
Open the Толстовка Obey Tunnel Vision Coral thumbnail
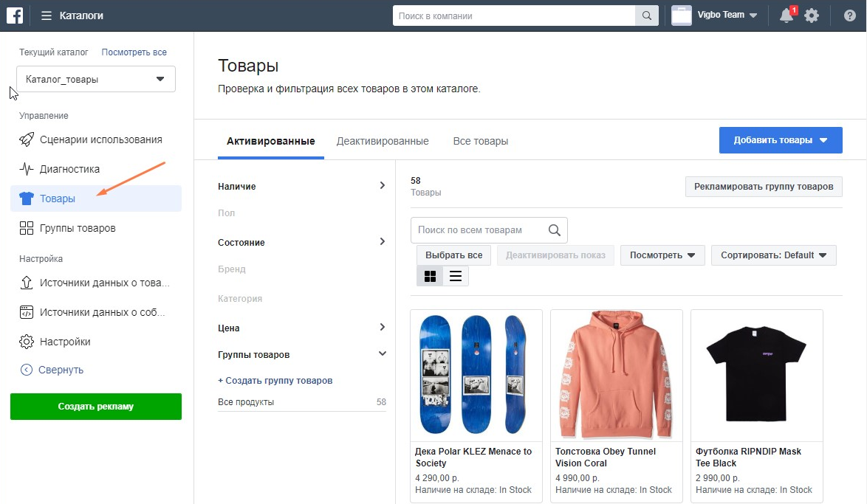pyautogui.click(x=617, y=376)
